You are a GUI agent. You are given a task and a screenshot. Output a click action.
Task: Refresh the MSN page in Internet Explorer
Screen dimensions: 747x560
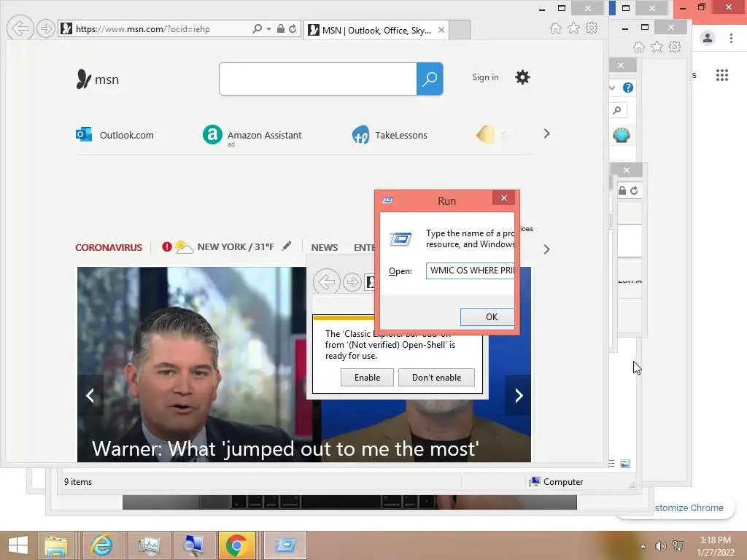coord(293,28)
